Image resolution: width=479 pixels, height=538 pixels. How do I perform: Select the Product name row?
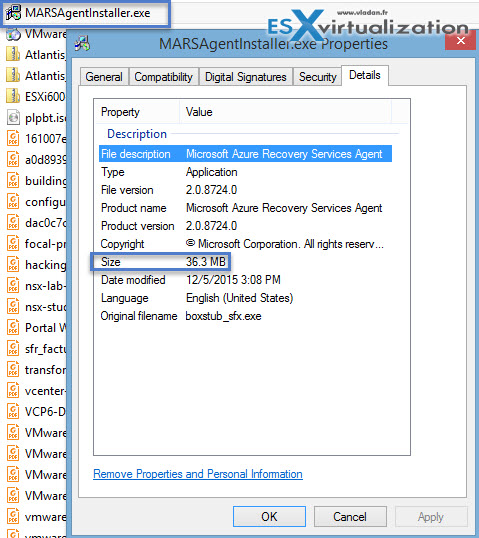tap(245, 208)
